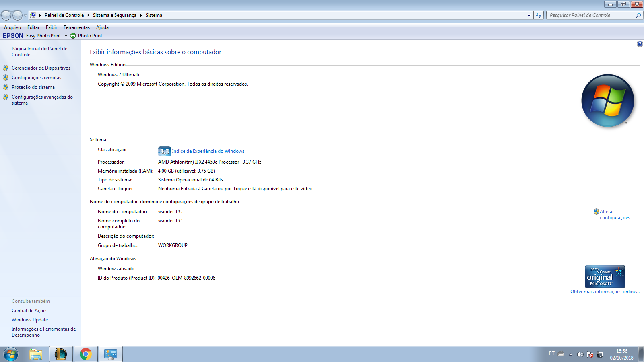Open the recent pages dropdown arrow
This screenshot has width=644, height=362.
[25, 16]
